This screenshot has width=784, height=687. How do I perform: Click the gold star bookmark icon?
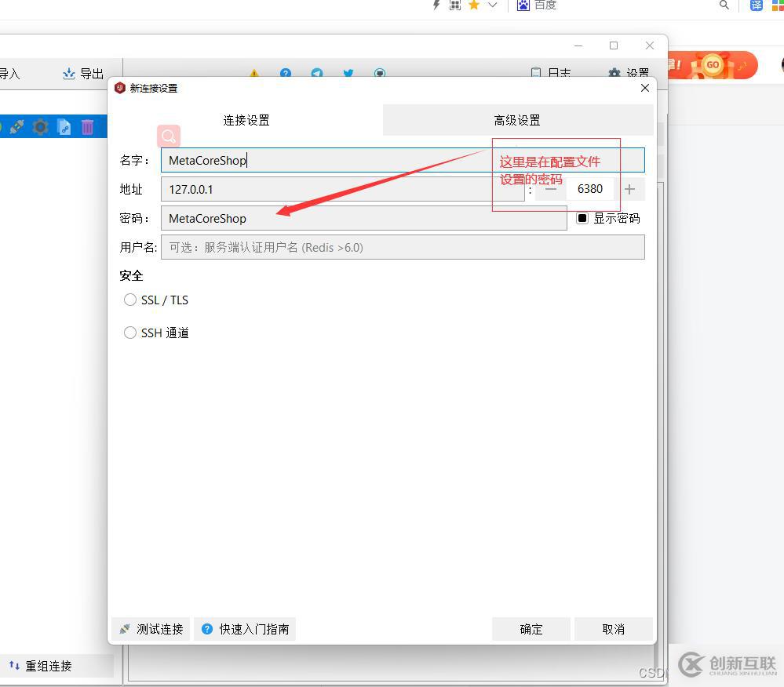pyautogui.click(x=474, y=5)
